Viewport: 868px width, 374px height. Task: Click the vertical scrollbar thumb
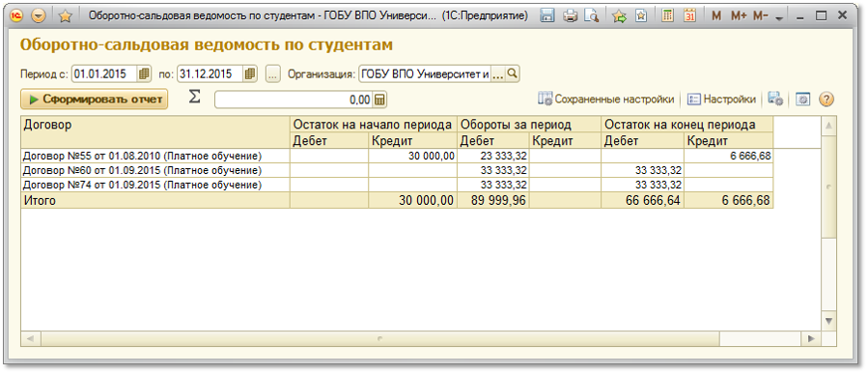[828, 187]
